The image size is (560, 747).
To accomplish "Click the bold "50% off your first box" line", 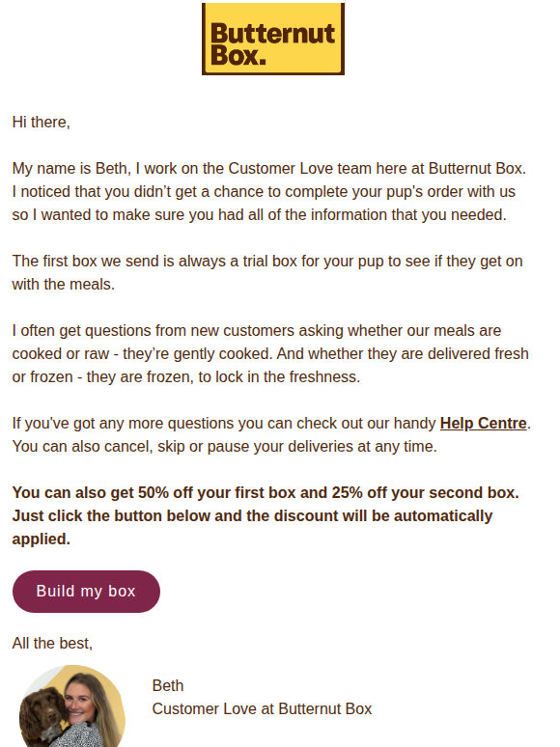I will coord(266,492).
